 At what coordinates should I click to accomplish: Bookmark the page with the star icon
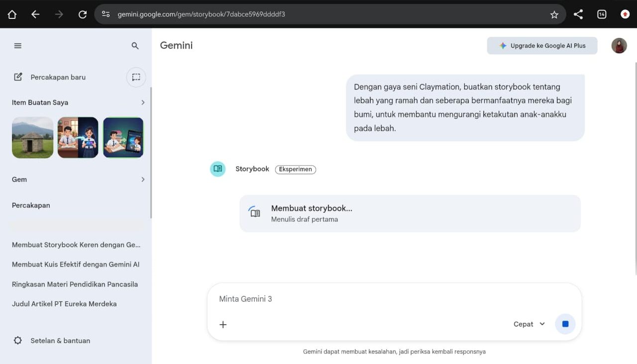point(554,14)
